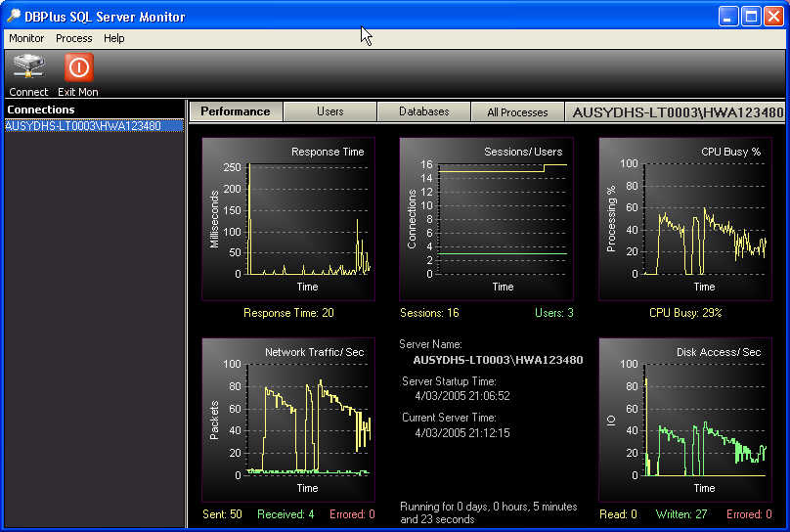Open the Monitor menu
The height and width of the screenshot is (532, 790).
[x=26, y=38]
